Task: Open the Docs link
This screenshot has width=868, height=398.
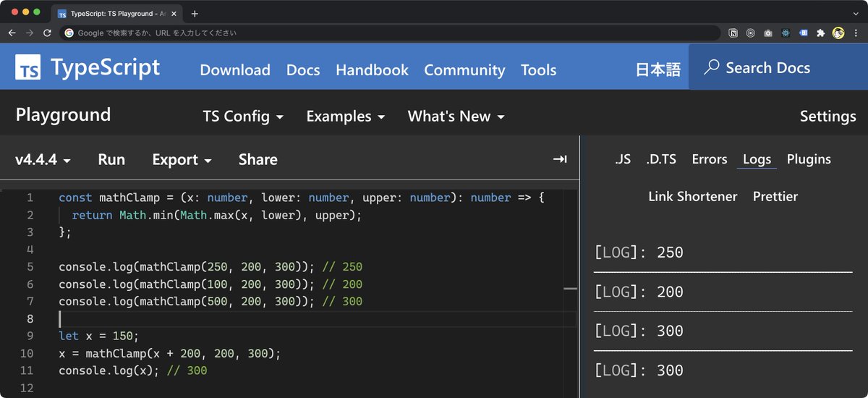Action: tap(303, 69)
